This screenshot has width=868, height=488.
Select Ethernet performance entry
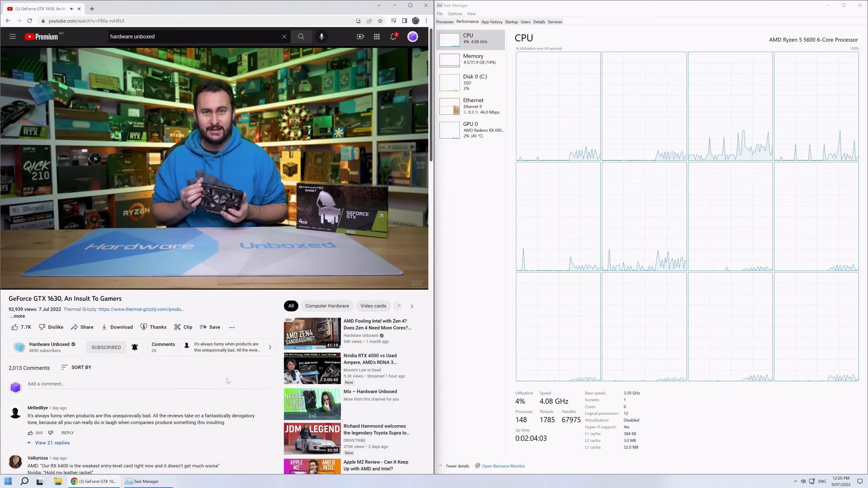click(471, 106)
